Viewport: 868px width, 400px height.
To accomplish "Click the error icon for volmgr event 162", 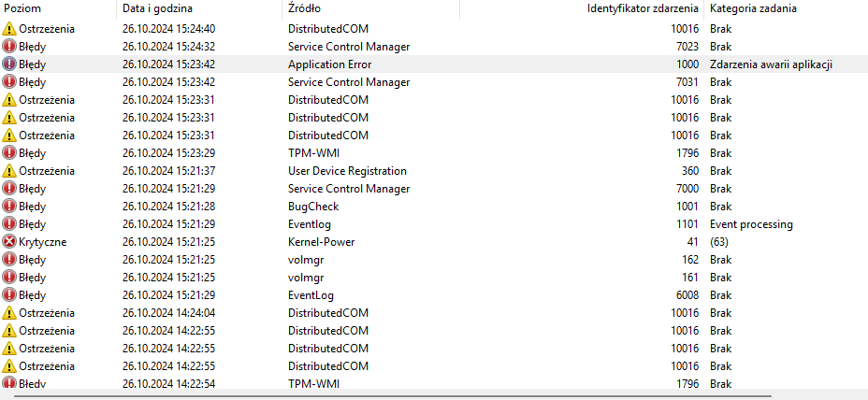I will coord(9,260).
